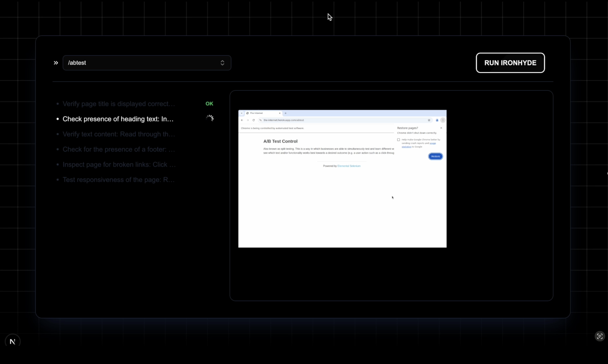
Task: Click the blue Restore button
Action: pos(435,156)
